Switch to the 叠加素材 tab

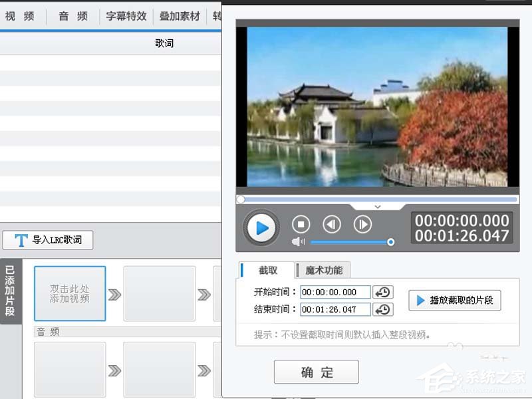pyautogui.click(x=180, y=16)
